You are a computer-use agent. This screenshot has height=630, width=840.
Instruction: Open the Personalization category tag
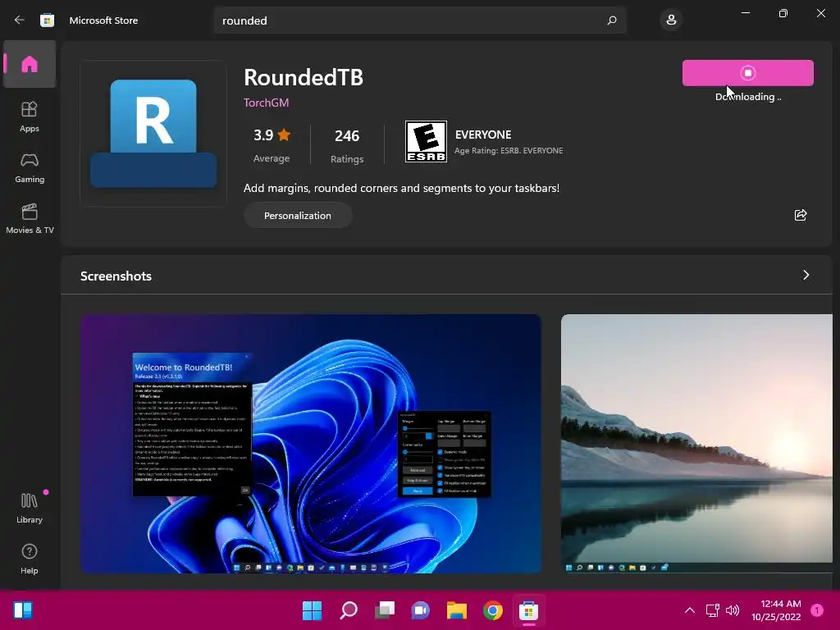tap(298, 216)
